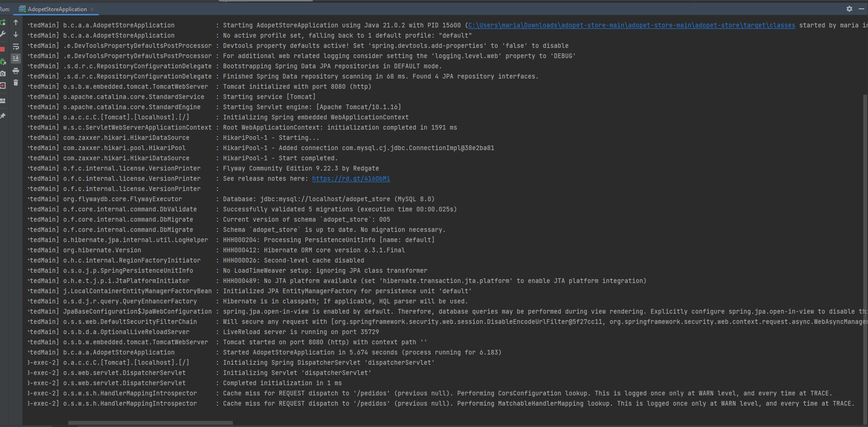Viewport: 868px width, 427px height.
Task: Go down the stack trace with down arrow
Action: pyautogui.click(x=16, y=34)
